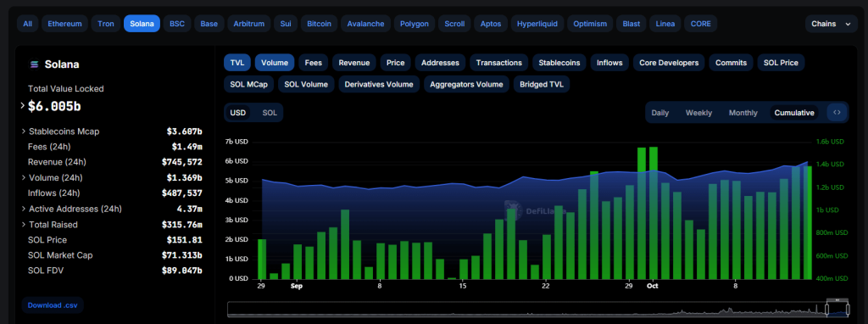Expand the Active Addresses (24h) row
The height and width of the screenshot is (324, 868).
pyautogui.click(x=24, y=209)
